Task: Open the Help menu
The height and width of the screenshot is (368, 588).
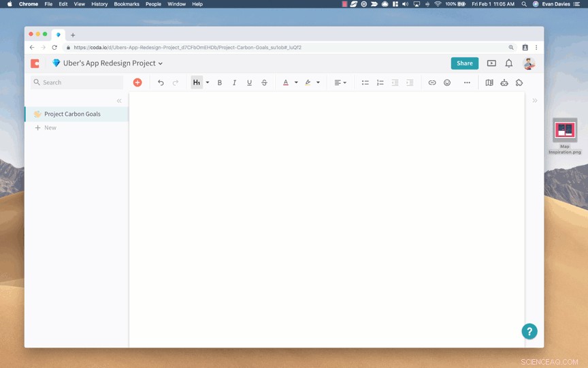Action: (197, 4)
